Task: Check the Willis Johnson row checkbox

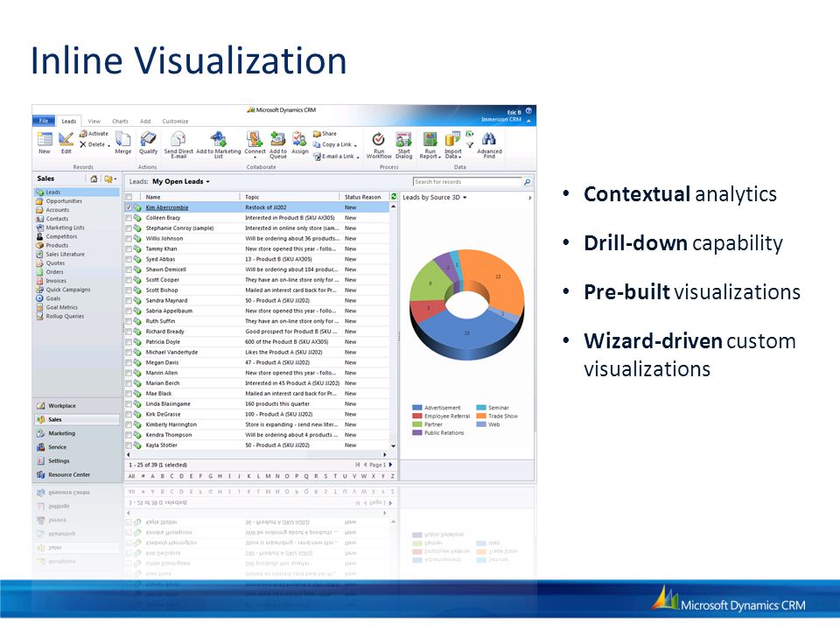Action: click(129, 238)
